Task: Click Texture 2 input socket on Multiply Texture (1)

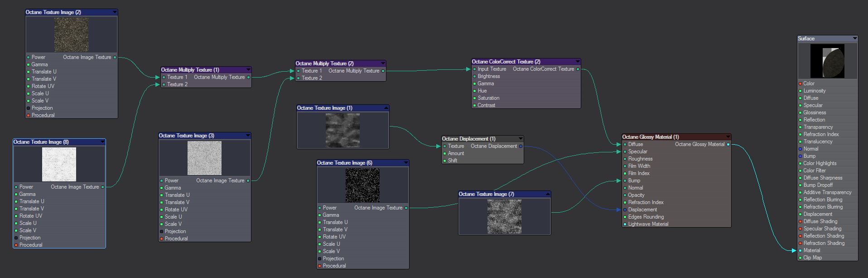Action: tap(164, 84)
